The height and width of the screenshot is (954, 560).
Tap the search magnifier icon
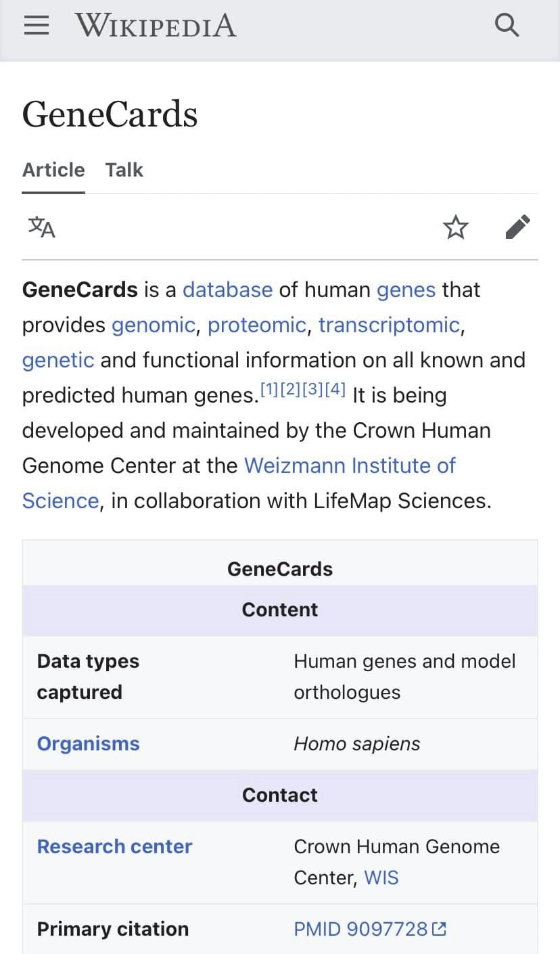[x=507, y=26]
